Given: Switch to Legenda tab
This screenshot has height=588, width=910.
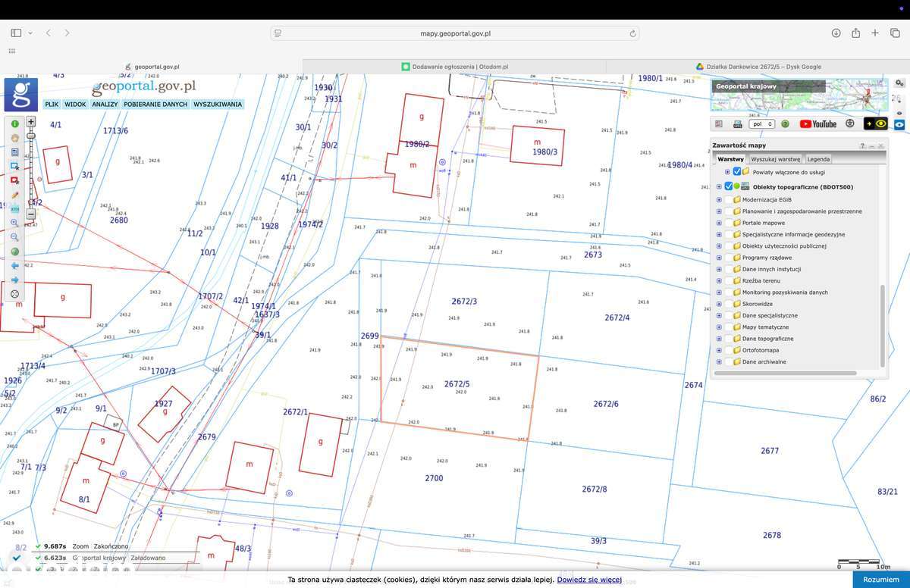Looking at the screenshot, I should click(x=818, y=159).
